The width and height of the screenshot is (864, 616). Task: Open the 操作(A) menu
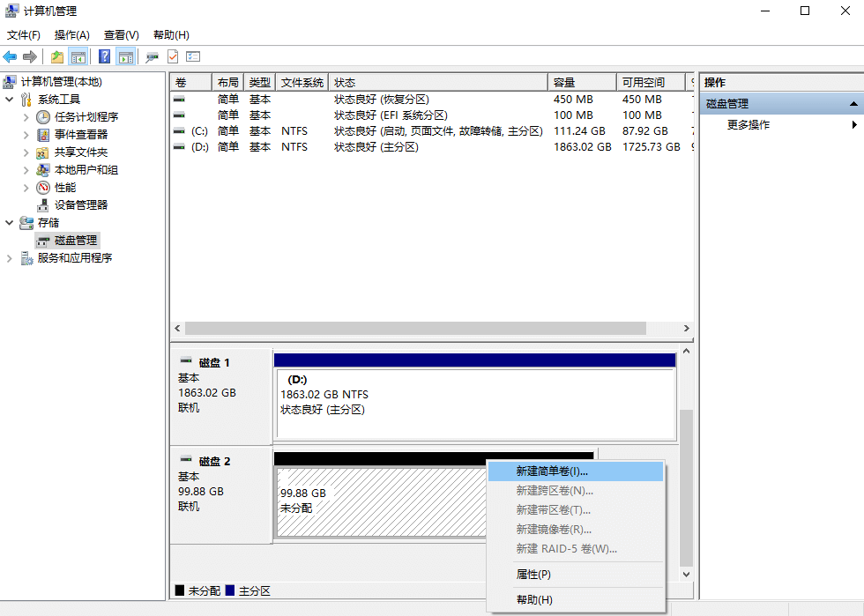tap(71, 34)
